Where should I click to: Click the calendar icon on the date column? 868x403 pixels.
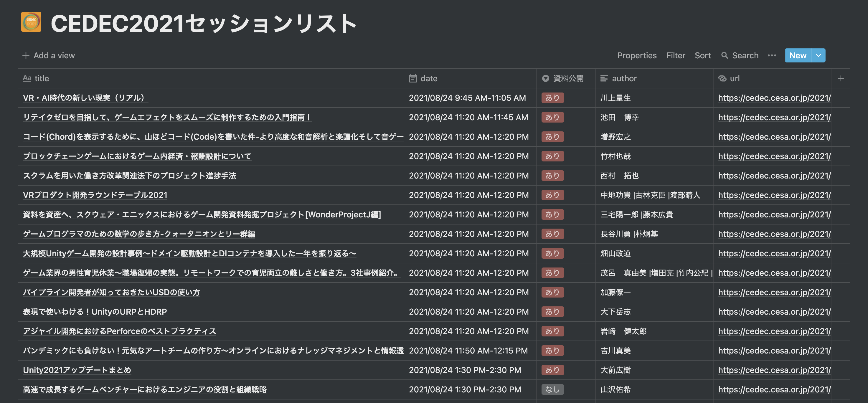tap(413, 78)
